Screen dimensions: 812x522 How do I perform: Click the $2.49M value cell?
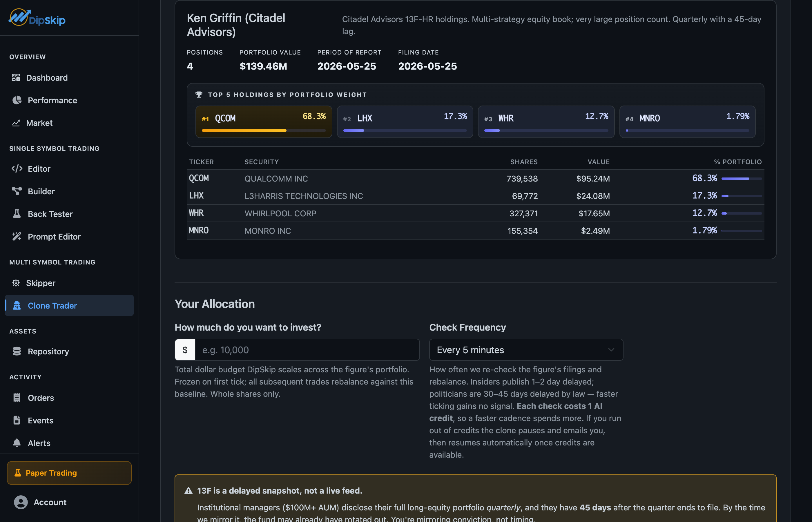pyautogui.click(x=595, y=231)
